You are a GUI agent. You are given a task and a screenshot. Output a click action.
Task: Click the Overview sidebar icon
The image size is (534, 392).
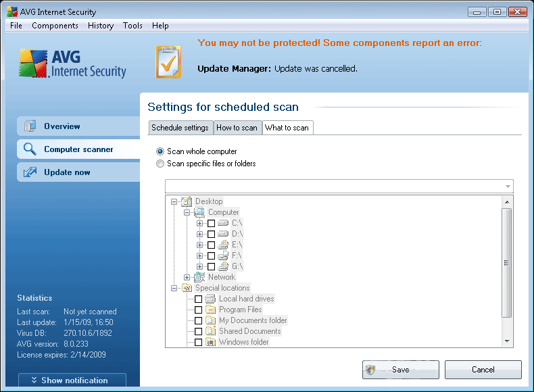point(30,126)
